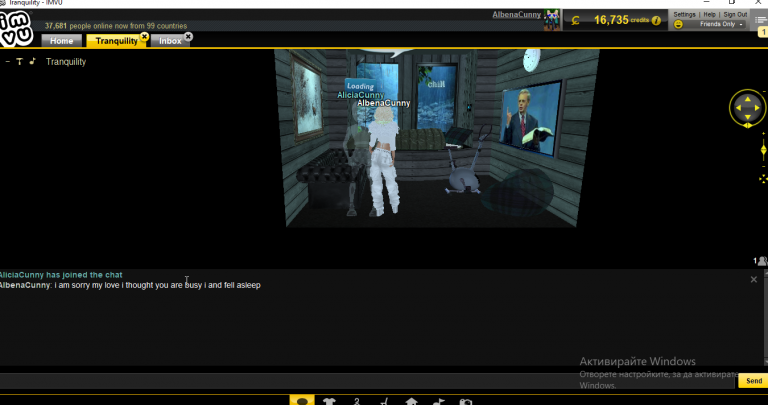This screenshot has height=405, width=768.
Task: Click the credits currency symbol
Action: coord(576,21)
